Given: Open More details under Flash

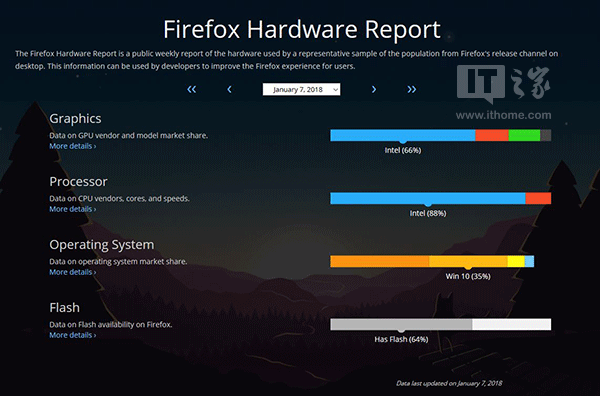Looking at the screenshot, I should coord(73,335).
